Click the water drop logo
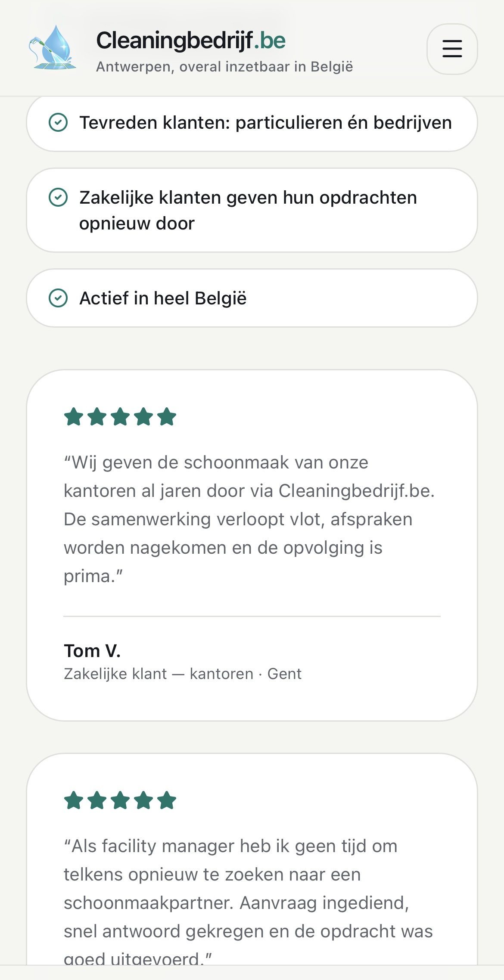The image size is (504, 980). coord(53,48)
